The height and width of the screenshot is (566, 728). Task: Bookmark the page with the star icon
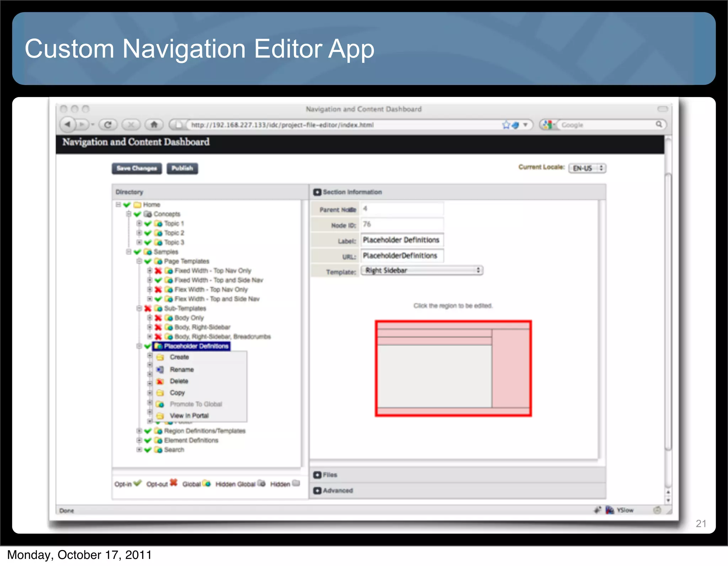(x=506, y=125)
